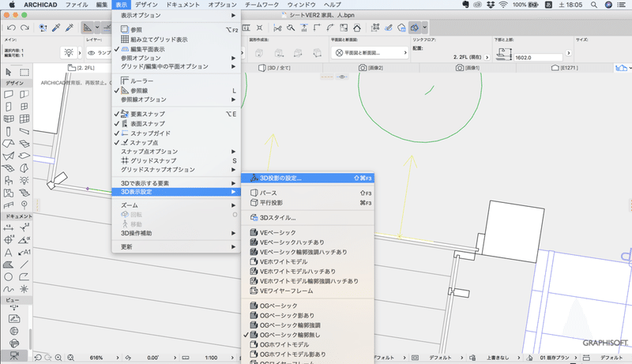
Task: Click the zoom-in magnifier in status bar
Action: click(58, 358)
